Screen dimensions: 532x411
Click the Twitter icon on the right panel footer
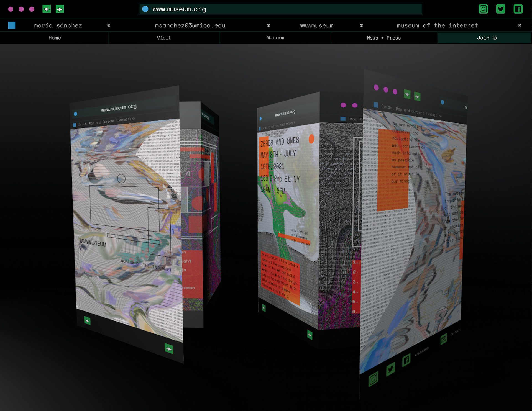click(x=390, y=369)
